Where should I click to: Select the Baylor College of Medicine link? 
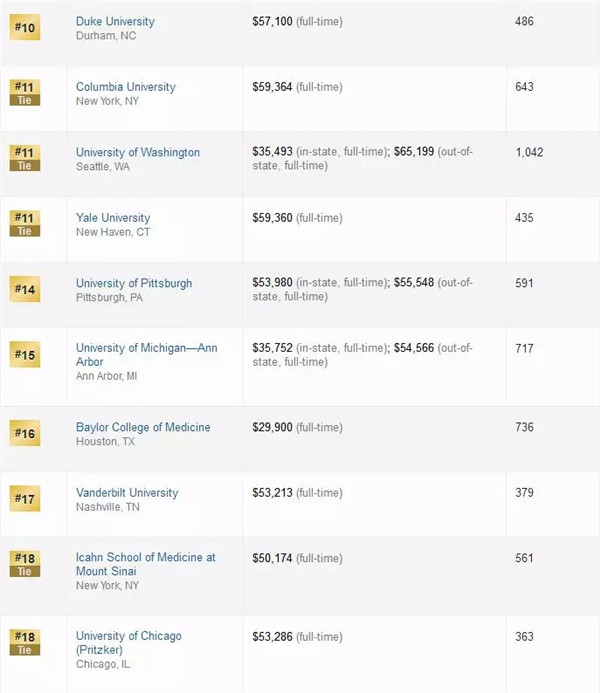(x=143, y=427)
